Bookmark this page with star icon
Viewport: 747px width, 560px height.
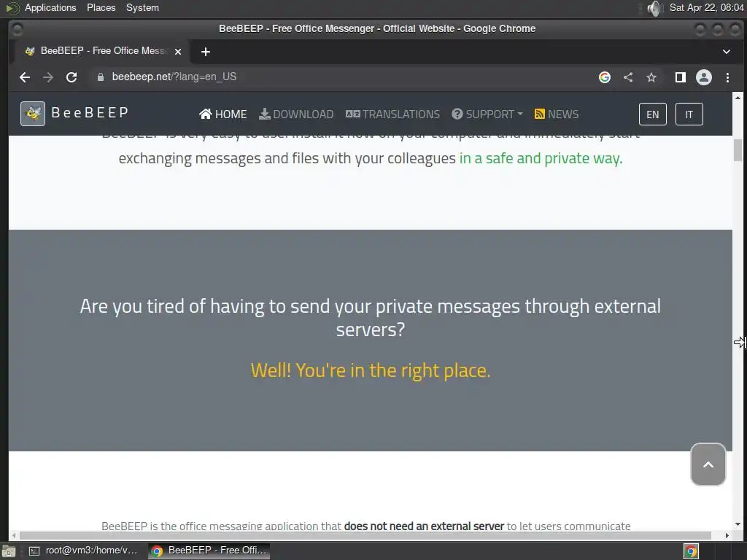pos(651,77)
